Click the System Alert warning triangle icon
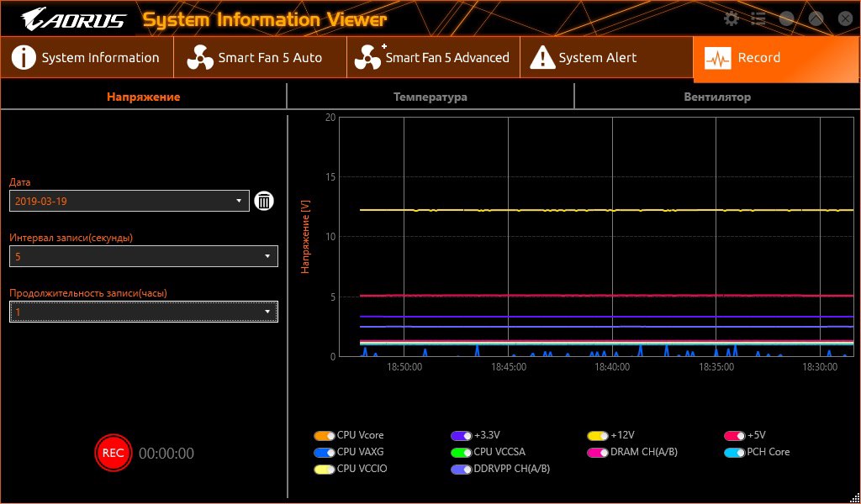Viewport: 861px width, 504px height. 542,58
